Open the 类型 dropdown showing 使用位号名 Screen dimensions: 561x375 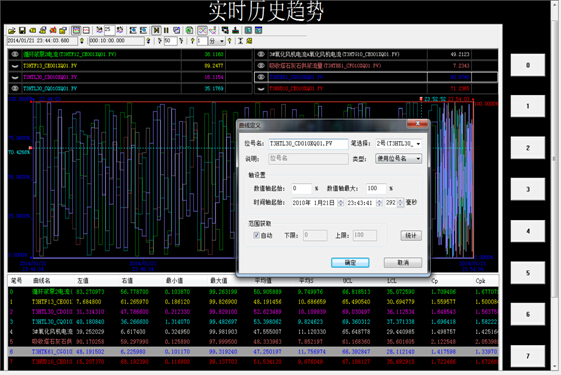[399, 159]
